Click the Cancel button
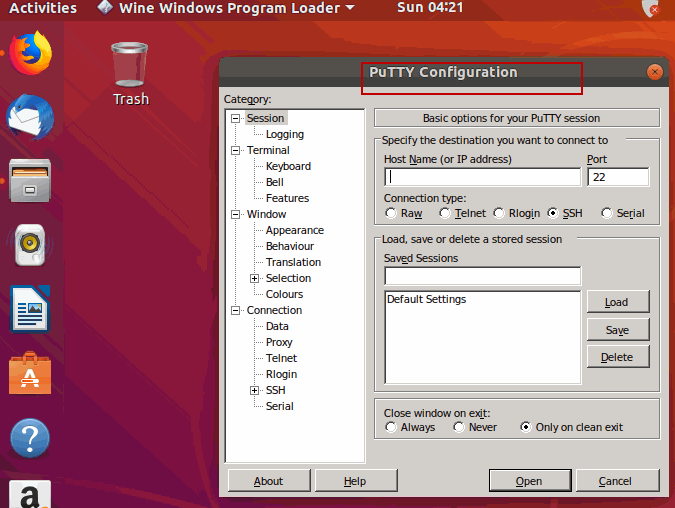Viewport: 675px width, 508px height. tap(617, 480)
